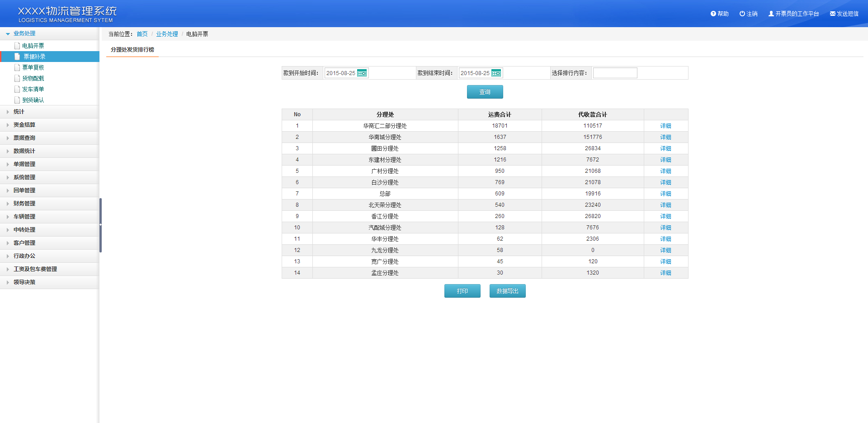Expand the 单据管理 sidebar section

49,164
